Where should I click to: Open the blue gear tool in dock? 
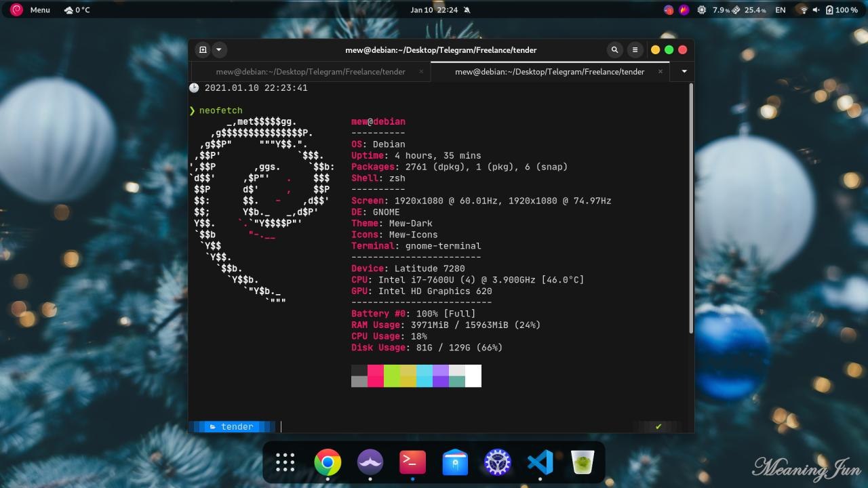point(498,462)
